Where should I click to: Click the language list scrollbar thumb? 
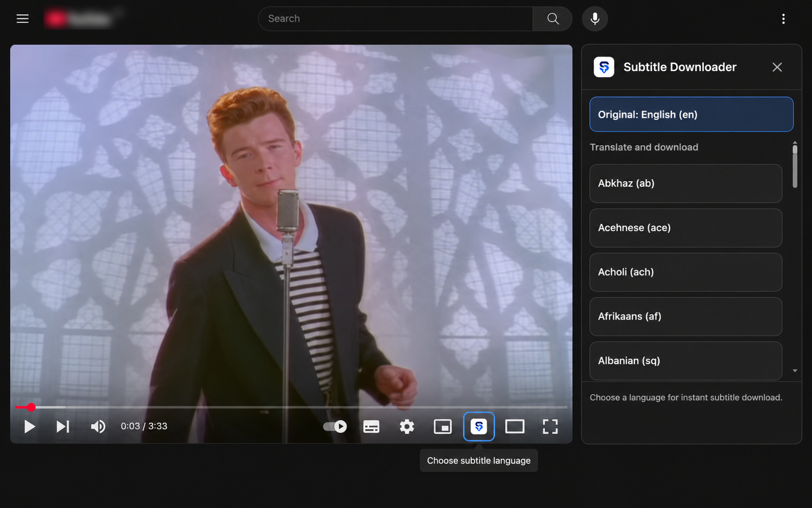795,166
